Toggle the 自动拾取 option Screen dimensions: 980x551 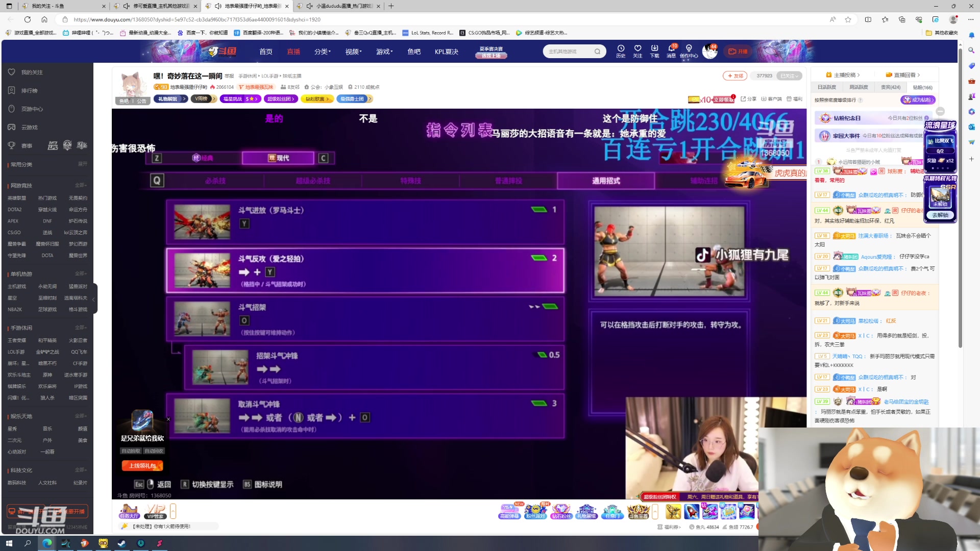(131, 451)
